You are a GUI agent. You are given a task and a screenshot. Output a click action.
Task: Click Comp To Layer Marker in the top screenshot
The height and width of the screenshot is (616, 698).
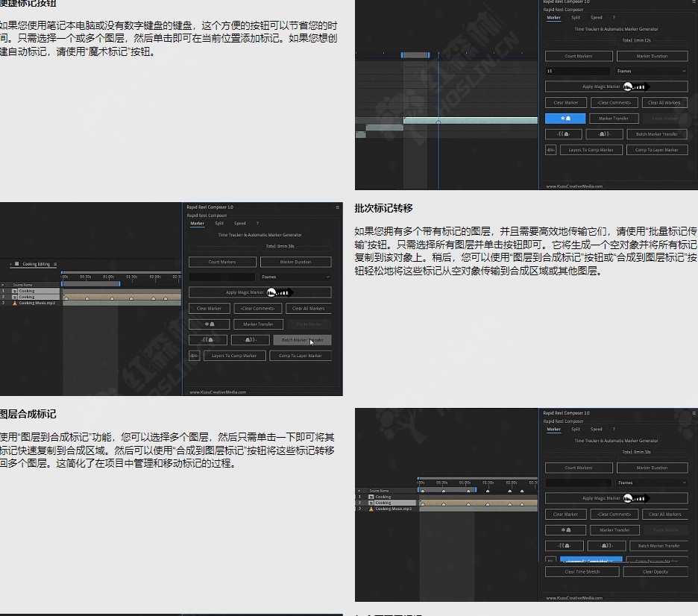pyautogui.click(x=656, y=150)
